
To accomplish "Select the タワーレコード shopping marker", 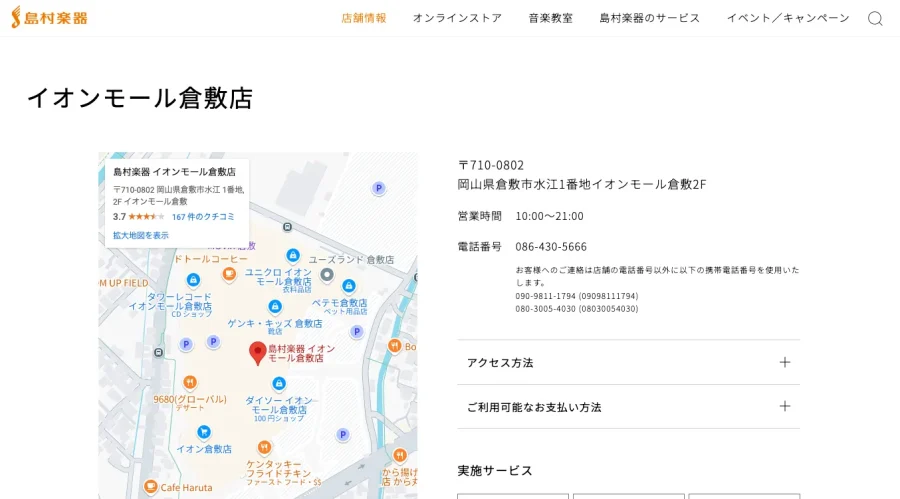I will click(193, 280).
